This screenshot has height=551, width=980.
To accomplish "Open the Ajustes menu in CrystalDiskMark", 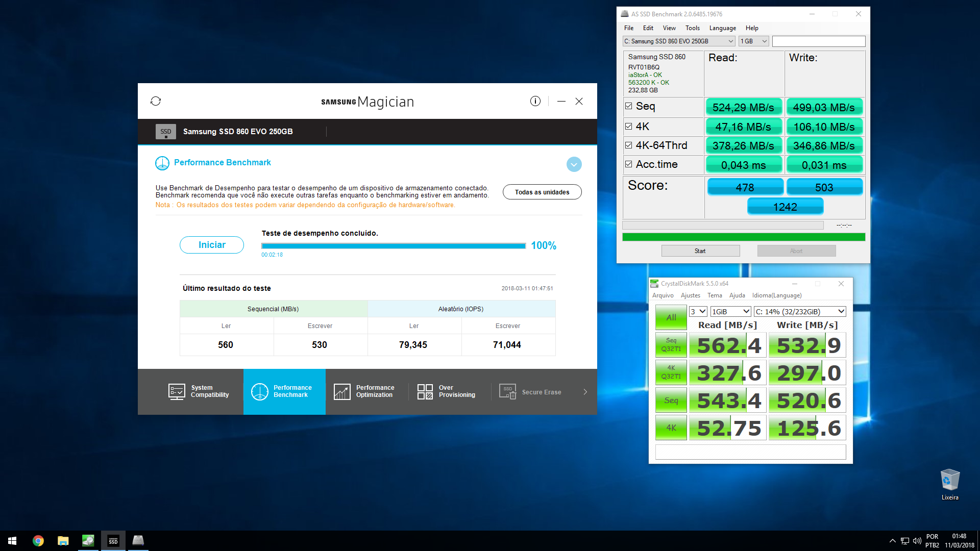I will (691, 295).
